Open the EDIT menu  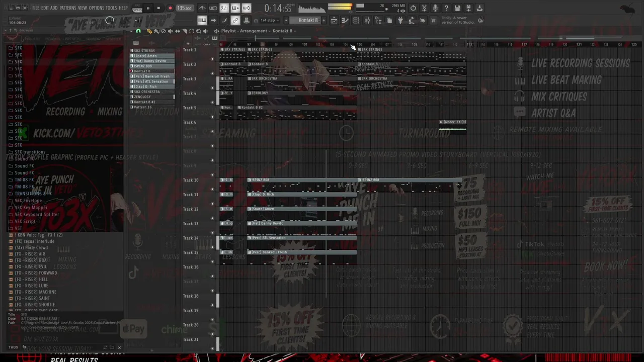coord(45,8)
